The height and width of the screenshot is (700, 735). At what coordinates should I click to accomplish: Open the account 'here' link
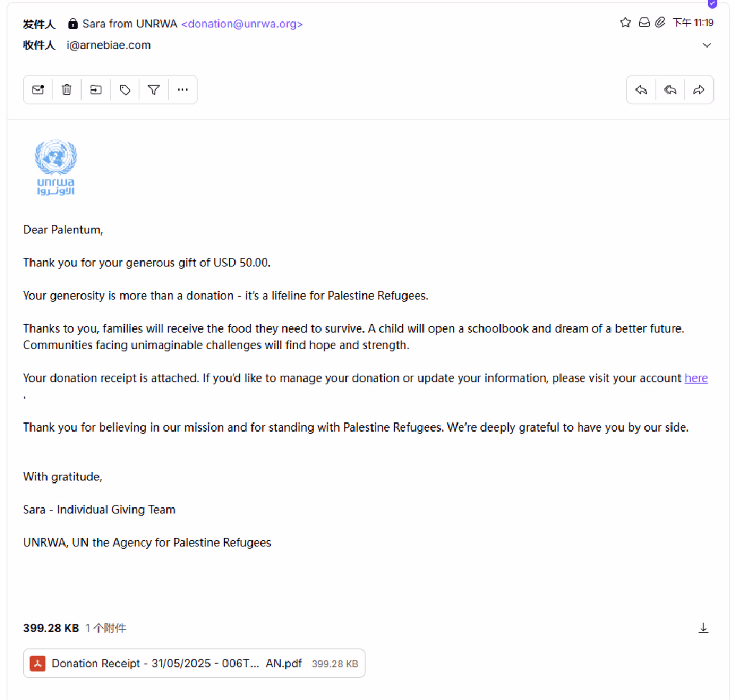pyautogui.click(x=696, y=378)
